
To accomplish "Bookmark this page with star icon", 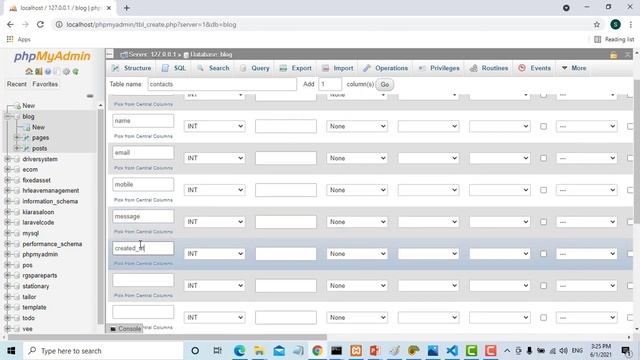I will click(597, 24).
